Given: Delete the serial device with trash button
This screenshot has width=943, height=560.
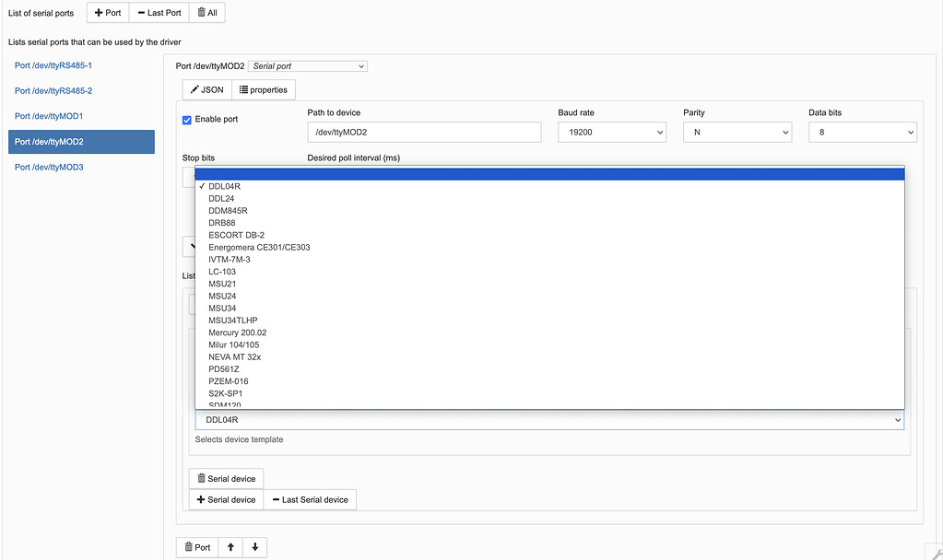Looking at the screenshot, I should [x=226, y=479].
